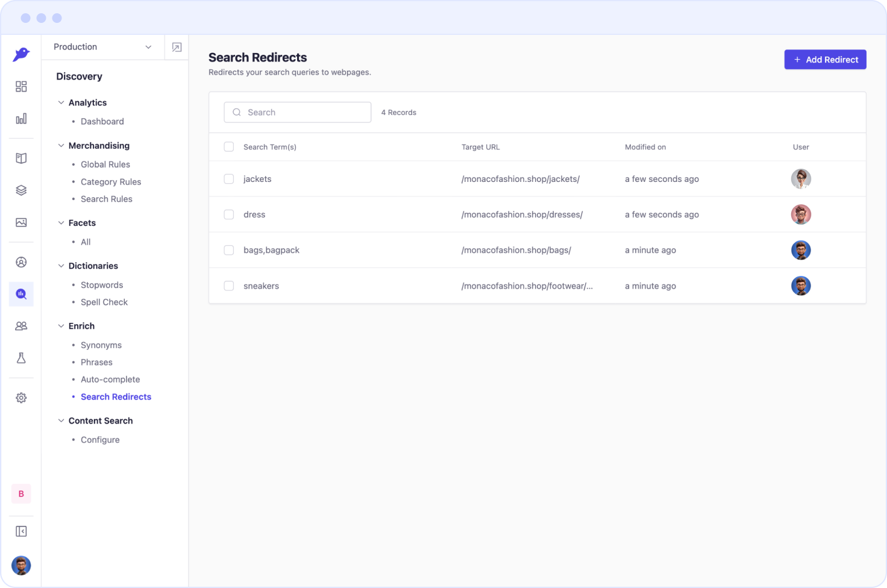
Task: Open the bar chart analytics icon
Action: (21, 119)
